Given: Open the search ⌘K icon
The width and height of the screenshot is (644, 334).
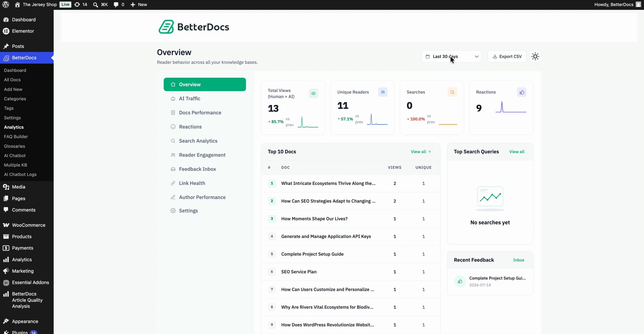Looking at the screenshot, I should [x=95, y=5].
